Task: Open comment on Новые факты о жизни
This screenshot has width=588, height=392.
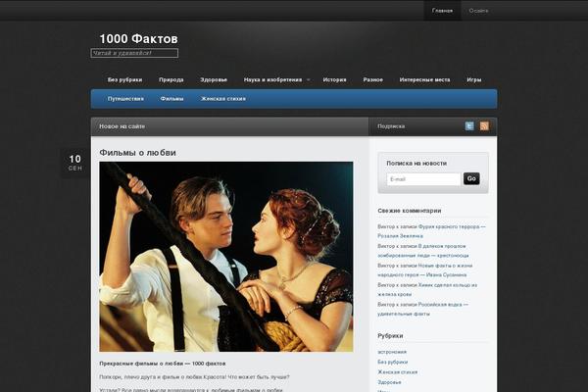Action: tap(425, 270)
